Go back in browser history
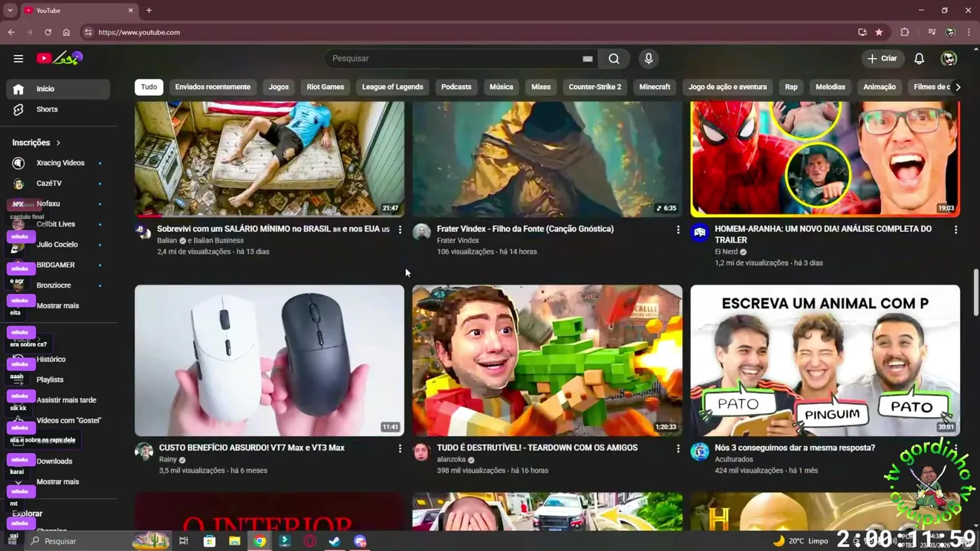 coord(11,32)
